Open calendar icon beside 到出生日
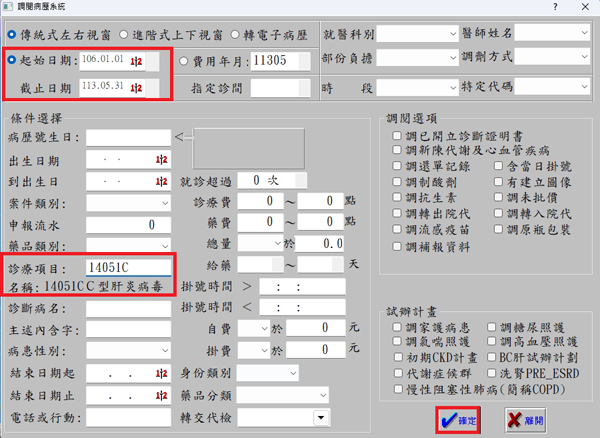 click(162, 181)
